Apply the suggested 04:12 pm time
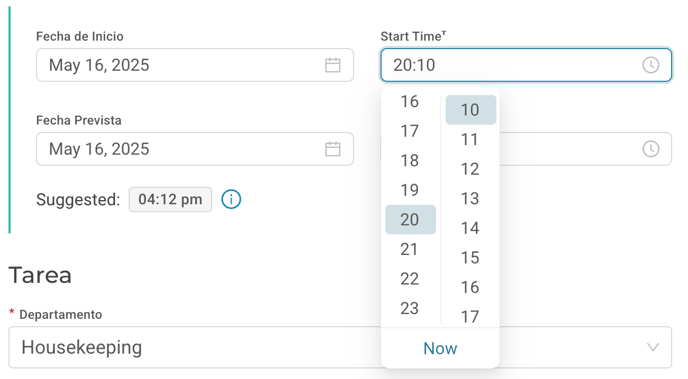 pos(170,199)
